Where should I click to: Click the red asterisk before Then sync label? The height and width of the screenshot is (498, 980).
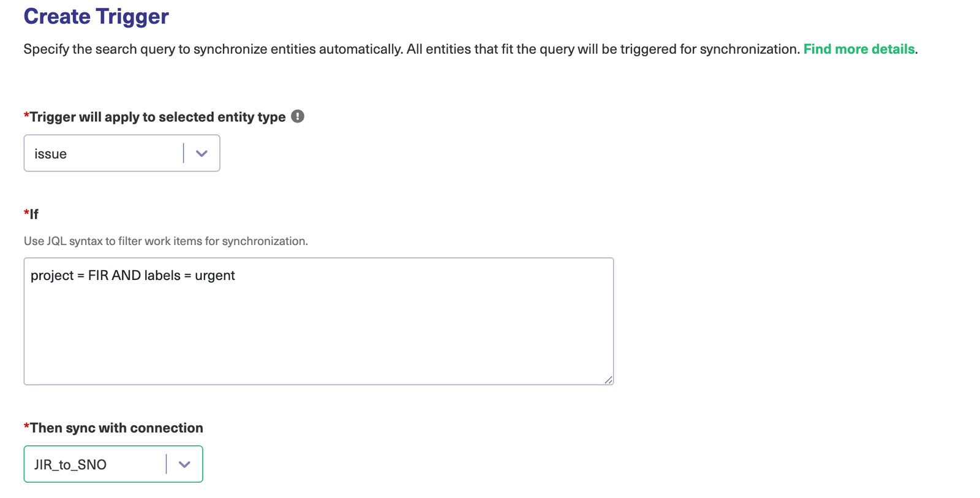coord(26,427)
